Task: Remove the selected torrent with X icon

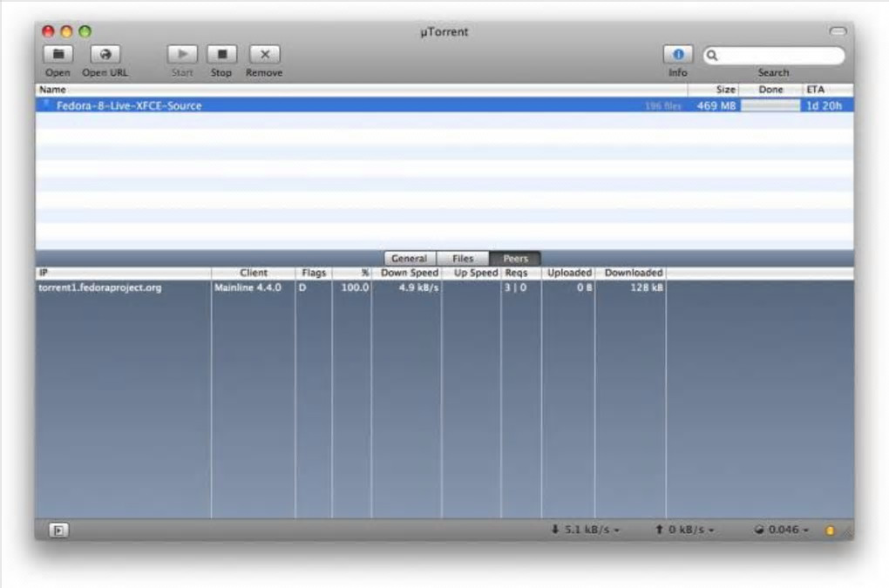Action: pyautogui.click(x=265, y=54)
